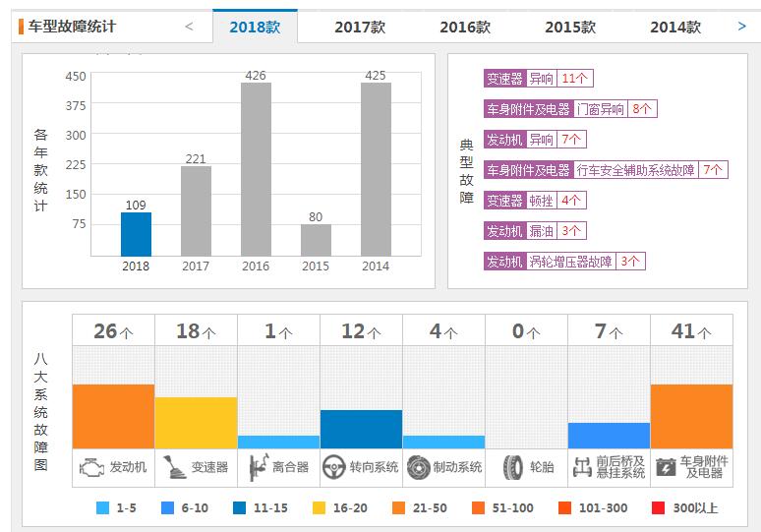The height and width of the screenshot is (532, 761).
Task: Click the battery (车身附件及电器) icon
Action: [666, 467]
